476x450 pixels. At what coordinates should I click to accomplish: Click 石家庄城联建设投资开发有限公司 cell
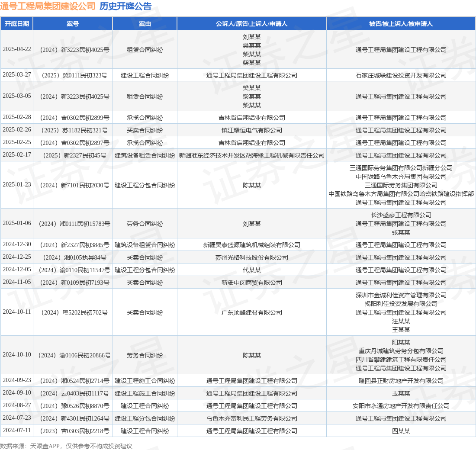[401, 75]
